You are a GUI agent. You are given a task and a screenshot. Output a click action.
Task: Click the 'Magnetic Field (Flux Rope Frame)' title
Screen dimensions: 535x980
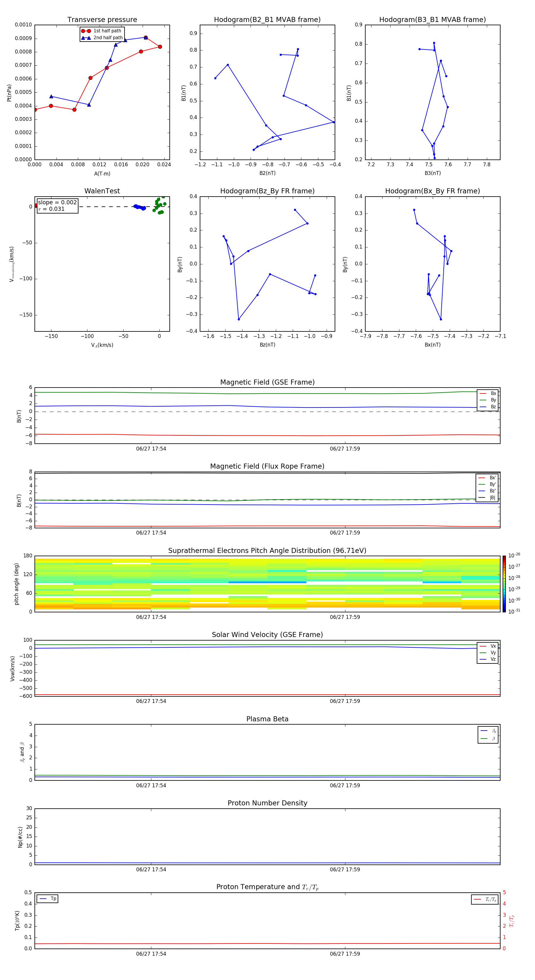point(267,466)
